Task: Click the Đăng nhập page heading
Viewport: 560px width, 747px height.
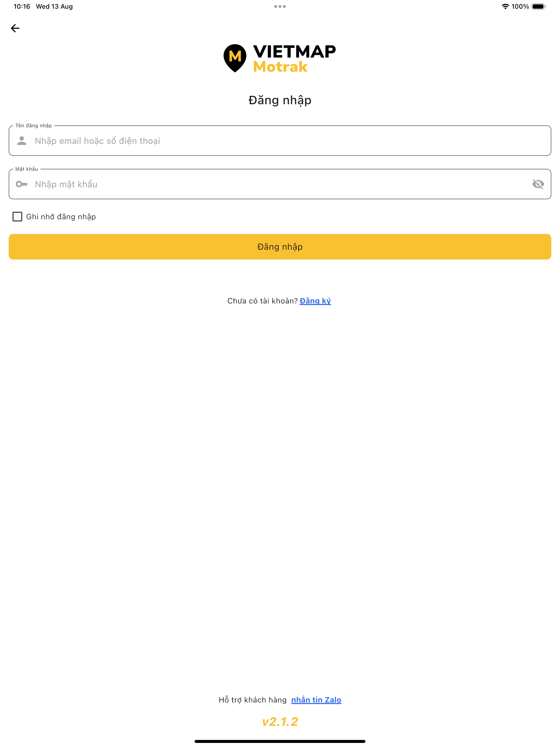Action: [x=280, y=100]
